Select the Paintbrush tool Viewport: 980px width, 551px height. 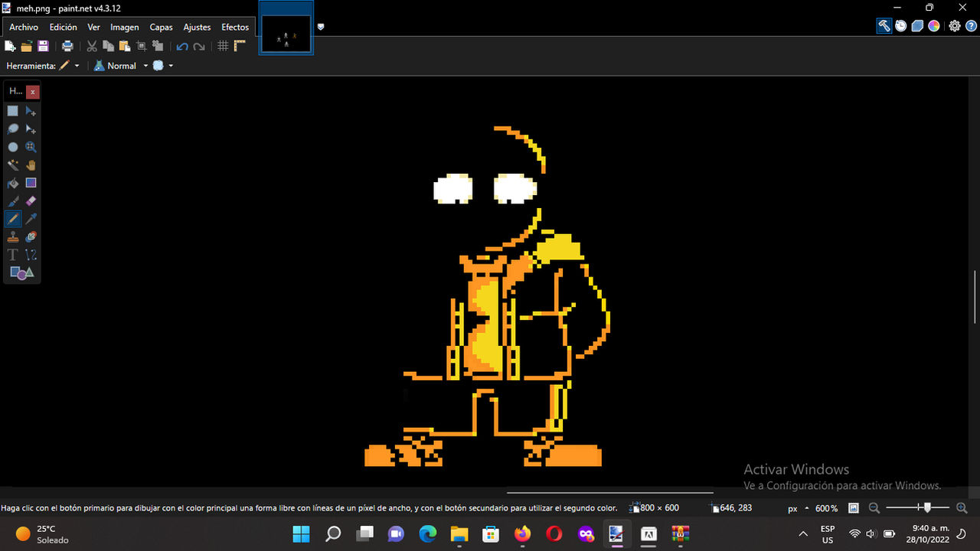(13, 201)
